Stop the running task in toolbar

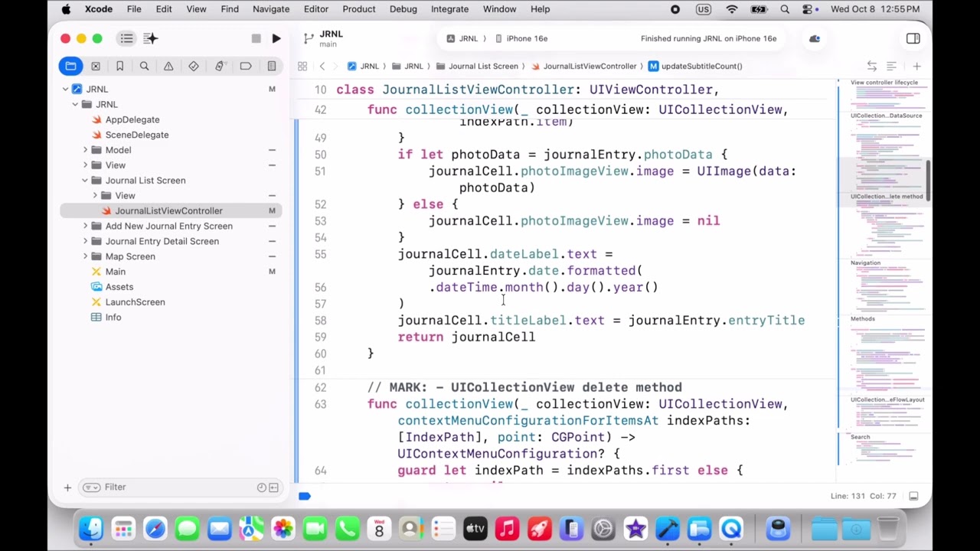(x=256, y=38)
